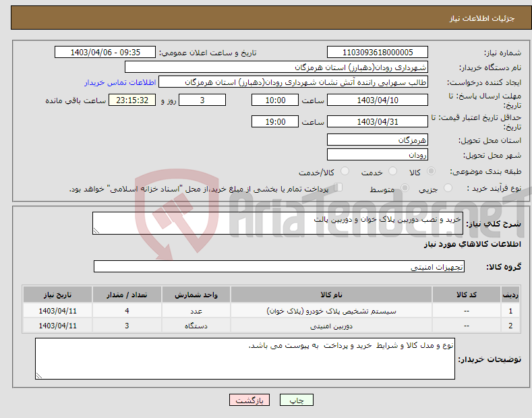Click the need date in the دوربین امنیتی row
Image resolution: width=532 pixels, height=418 pixels.
pyautogui.click(x=58, y=326)
